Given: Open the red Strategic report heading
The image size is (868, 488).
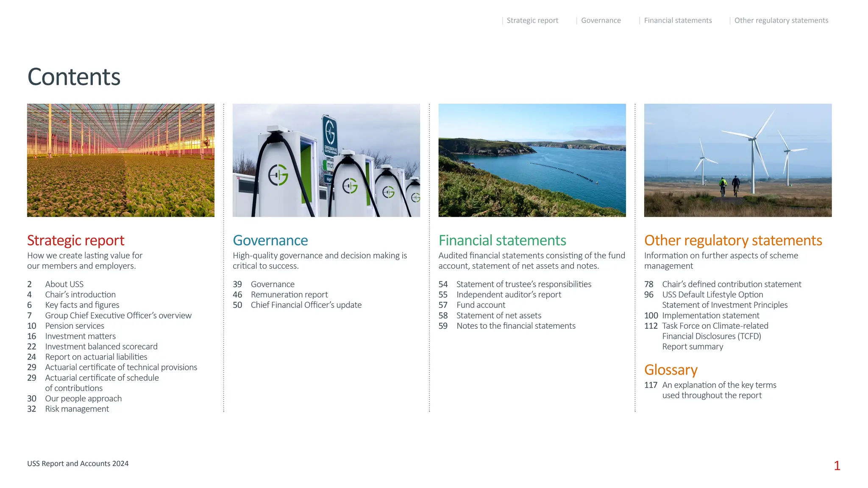Looking at the screenshot, I should pyautogui.click(x=76, y=241).
